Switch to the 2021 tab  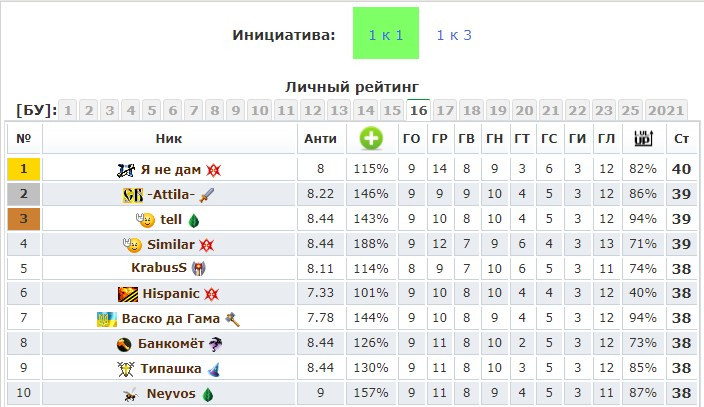pyautogui.click(x=666, y=110)
